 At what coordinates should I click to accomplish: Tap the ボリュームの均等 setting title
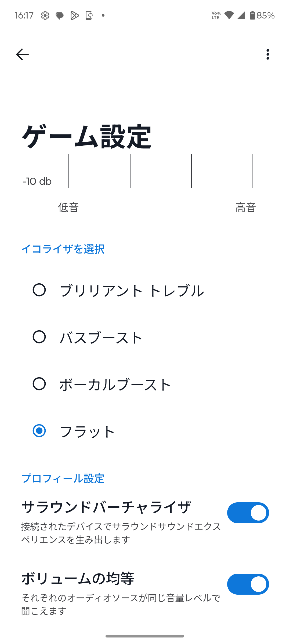point(78,578)
